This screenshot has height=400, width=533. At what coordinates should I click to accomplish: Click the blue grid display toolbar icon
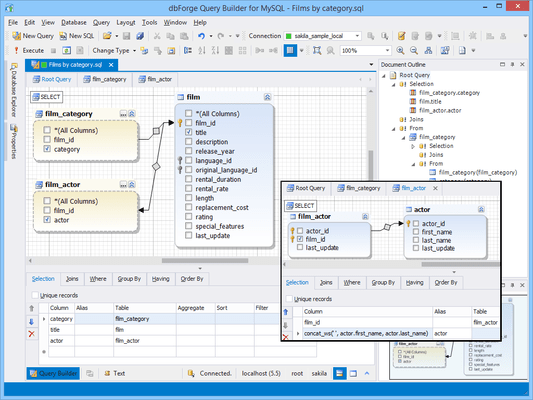[x=290, y=51]
